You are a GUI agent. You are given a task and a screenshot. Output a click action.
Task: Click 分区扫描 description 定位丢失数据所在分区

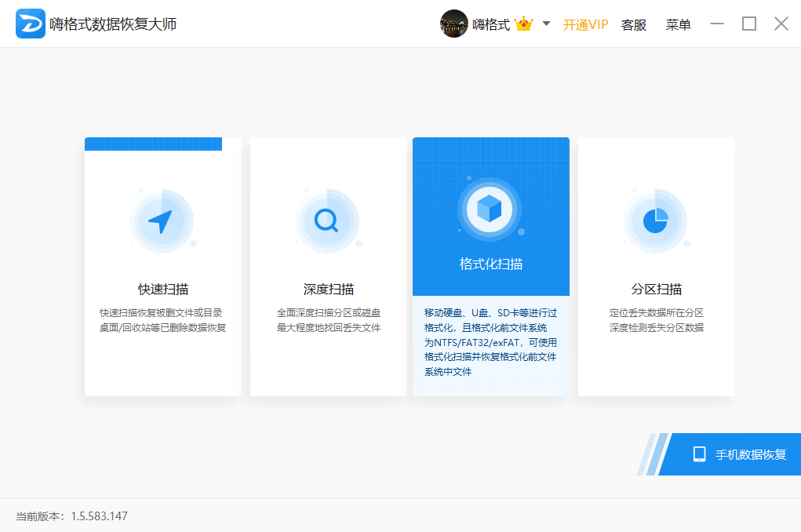tap(657, 313)
